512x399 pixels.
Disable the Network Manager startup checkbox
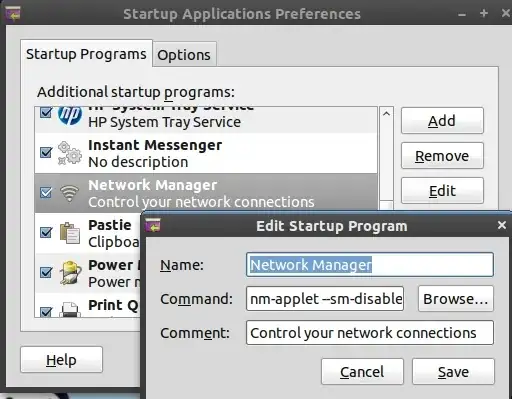[x=46, y=192]
